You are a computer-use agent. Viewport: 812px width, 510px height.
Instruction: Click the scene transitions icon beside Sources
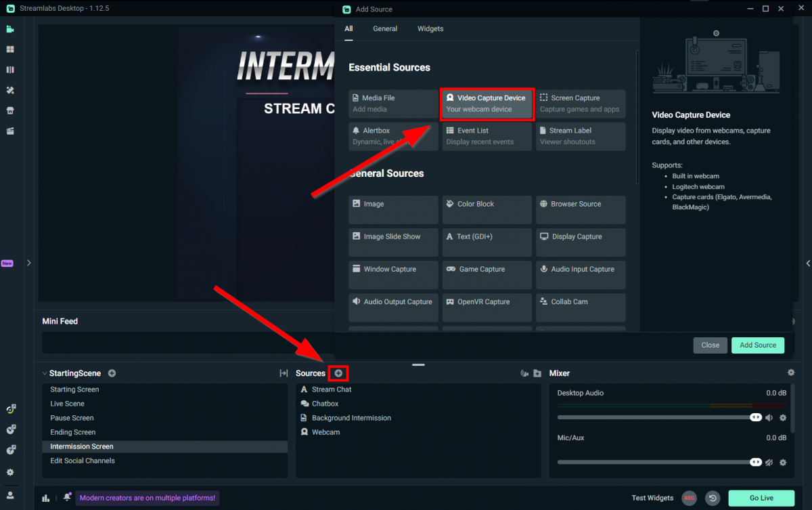point(284,373)
